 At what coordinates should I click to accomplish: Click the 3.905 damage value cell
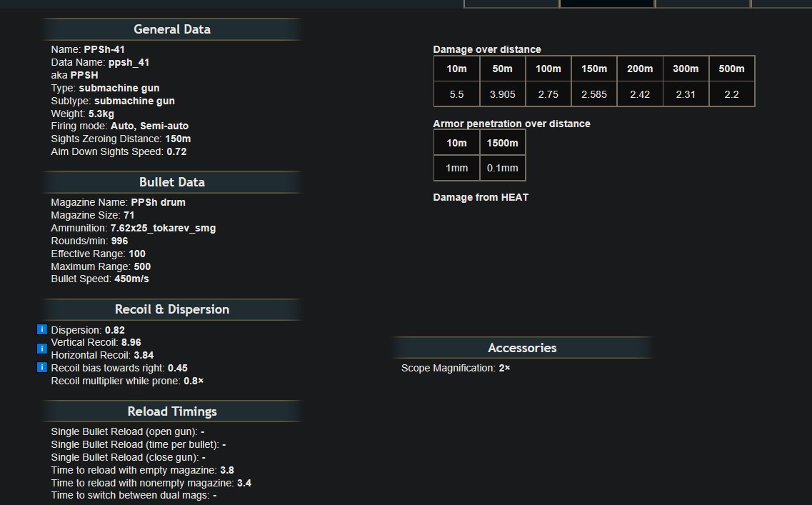tap(502, 94)
